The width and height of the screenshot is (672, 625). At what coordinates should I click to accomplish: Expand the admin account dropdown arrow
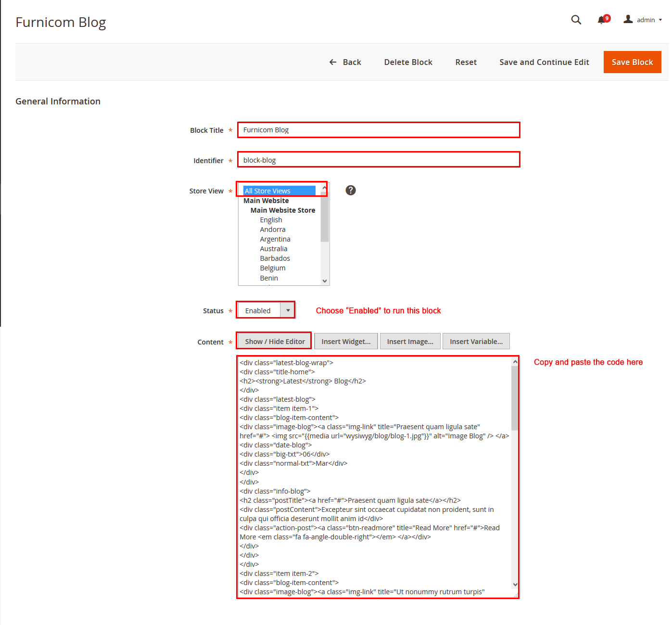coord(660,20)
